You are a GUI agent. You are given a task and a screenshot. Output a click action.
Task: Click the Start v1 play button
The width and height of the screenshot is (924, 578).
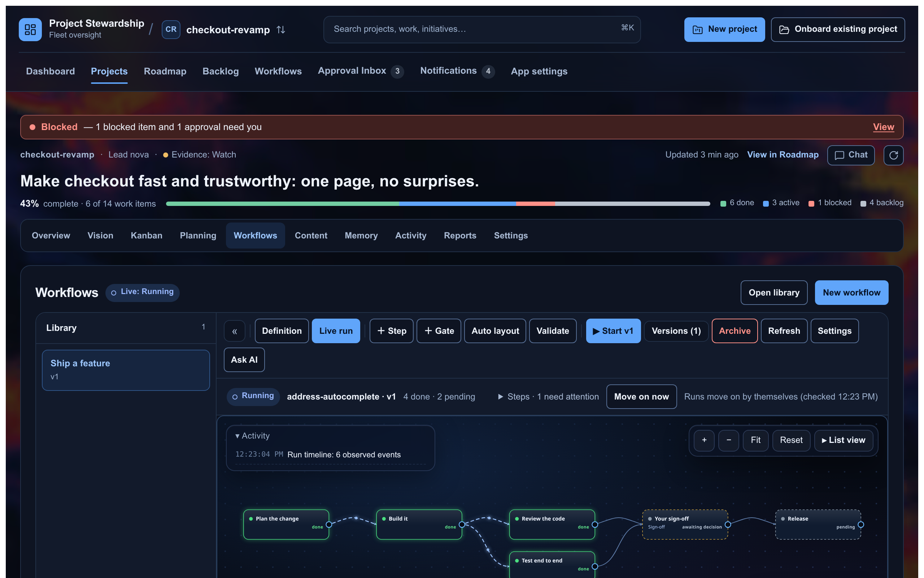[x=613, y=331]
